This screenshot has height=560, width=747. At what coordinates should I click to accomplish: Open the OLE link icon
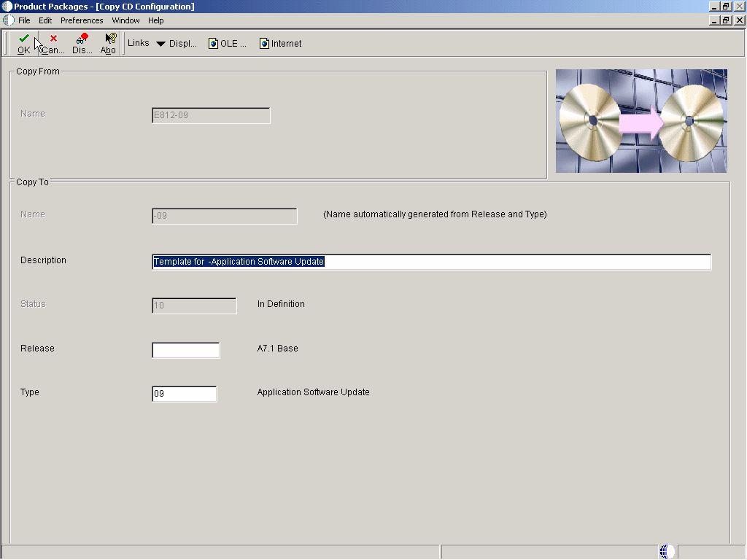click(x=228, y=43)
